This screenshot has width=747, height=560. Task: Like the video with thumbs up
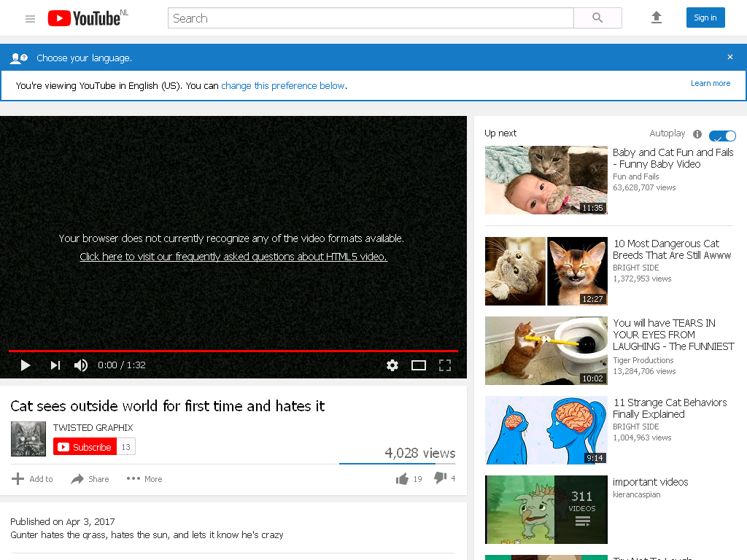tap(402, 478)
